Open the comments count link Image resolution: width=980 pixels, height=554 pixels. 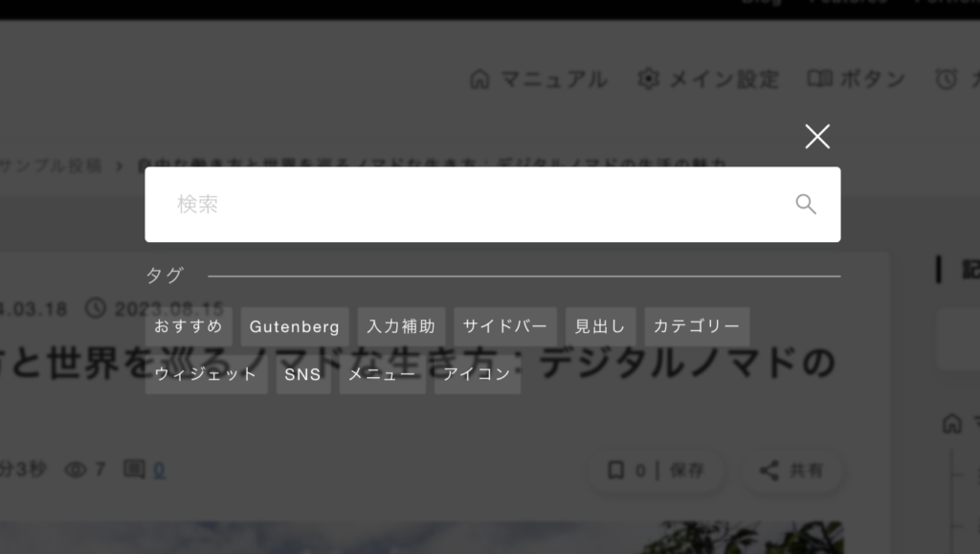point(160,470)
